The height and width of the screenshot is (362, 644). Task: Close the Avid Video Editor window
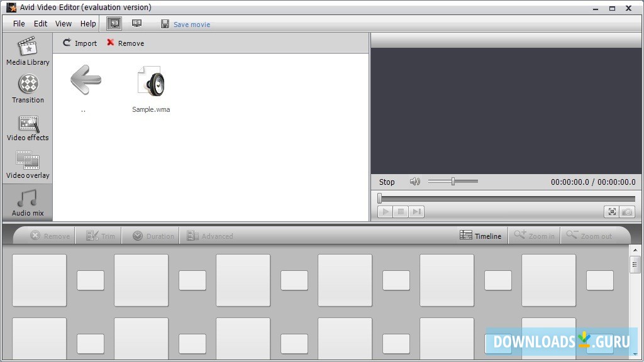pyautogui.click(x=628, y=8)
